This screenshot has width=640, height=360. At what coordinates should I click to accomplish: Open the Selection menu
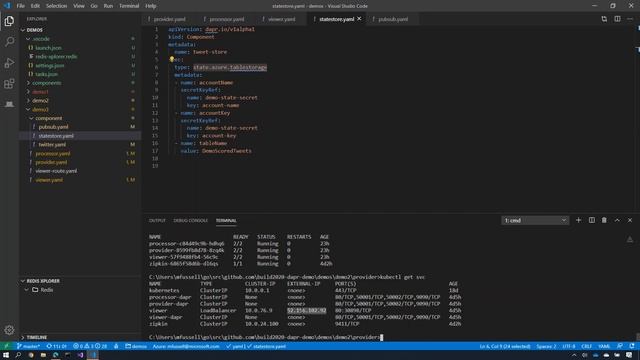[56, 6]
